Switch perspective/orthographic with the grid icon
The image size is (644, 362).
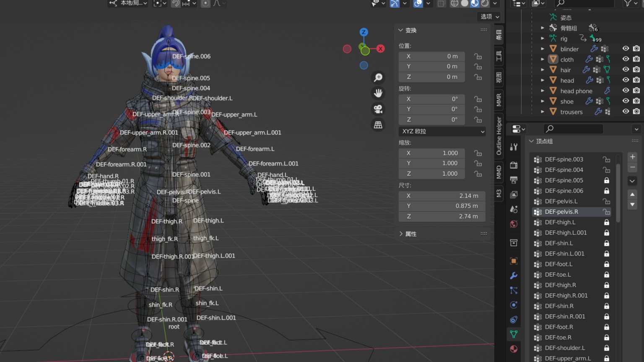coord(378,125)
